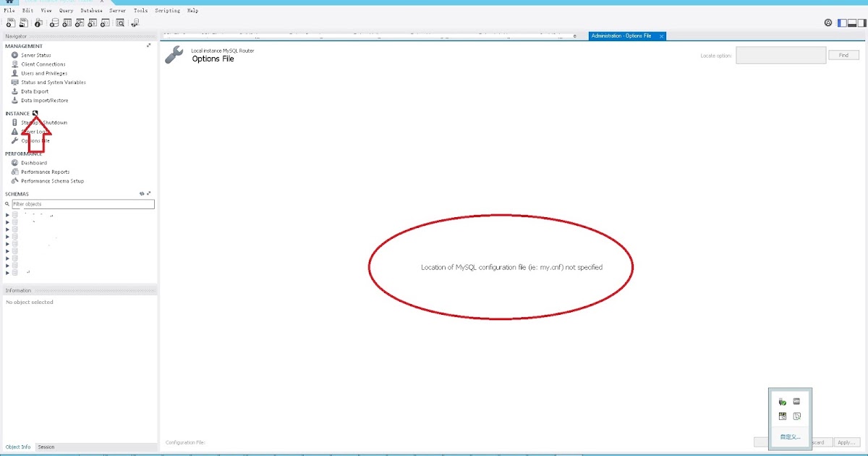Open a new SQL query tab icon
868x456 pixels.
point(10,22)
